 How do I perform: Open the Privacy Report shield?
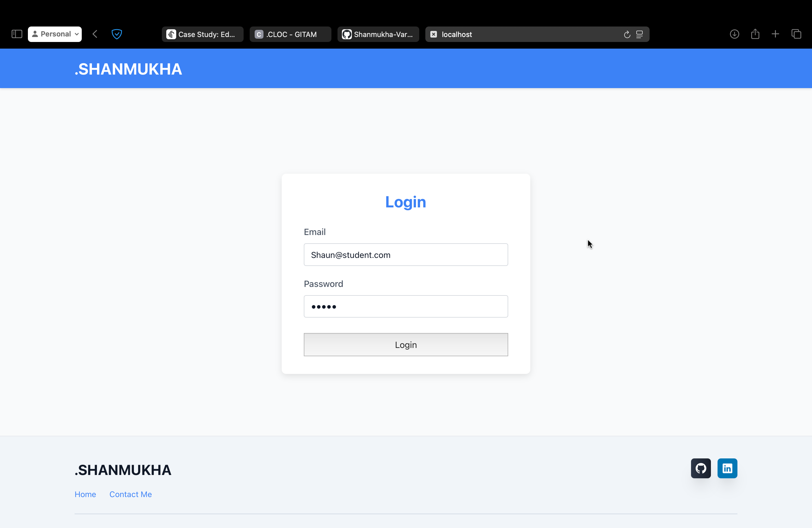coord(117,34)
